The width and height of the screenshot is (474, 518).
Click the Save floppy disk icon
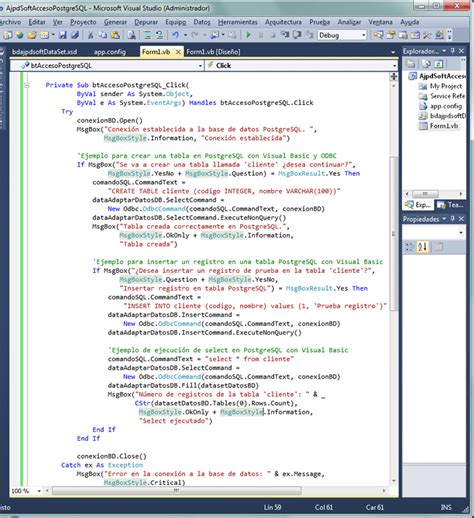[x=63, y=35]
